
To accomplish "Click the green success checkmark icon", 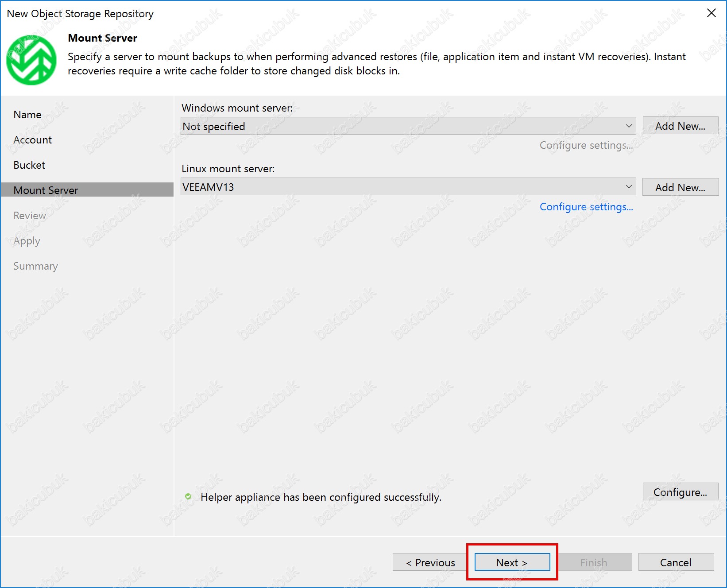I will click(x=188, y=496).
